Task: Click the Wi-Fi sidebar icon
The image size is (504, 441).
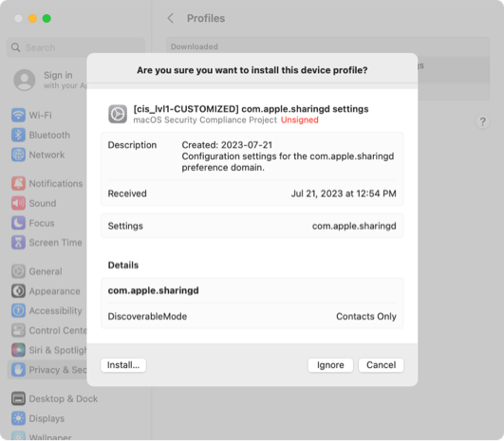Action: click(x=18, y=115)
